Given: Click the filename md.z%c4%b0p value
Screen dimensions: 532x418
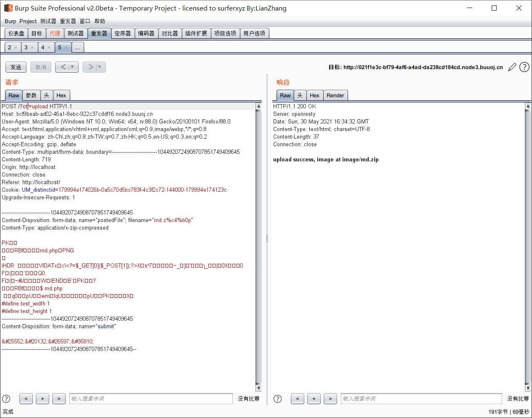Looking at the screenshot, I should click(173, 220).
